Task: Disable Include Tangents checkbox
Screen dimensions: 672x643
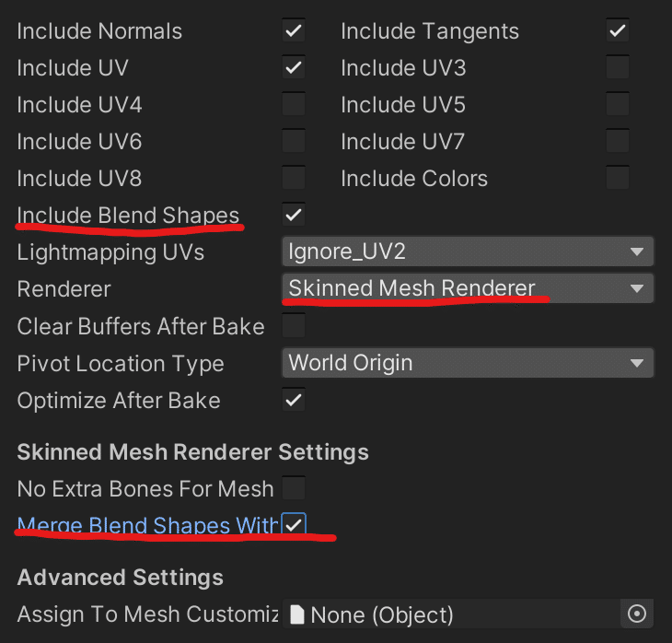Action: point(617,31)
